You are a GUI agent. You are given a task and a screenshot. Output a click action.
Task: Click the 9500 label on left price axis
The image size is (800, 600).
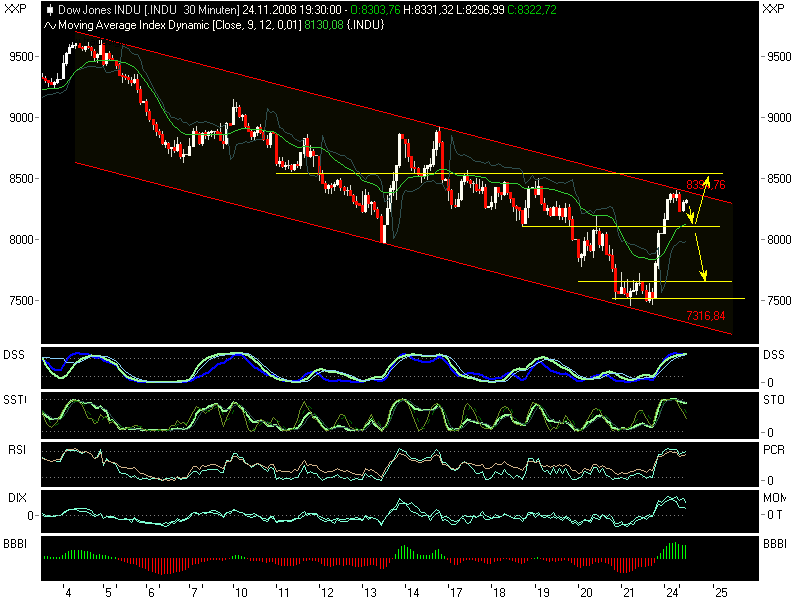click(x=21, y=56)
